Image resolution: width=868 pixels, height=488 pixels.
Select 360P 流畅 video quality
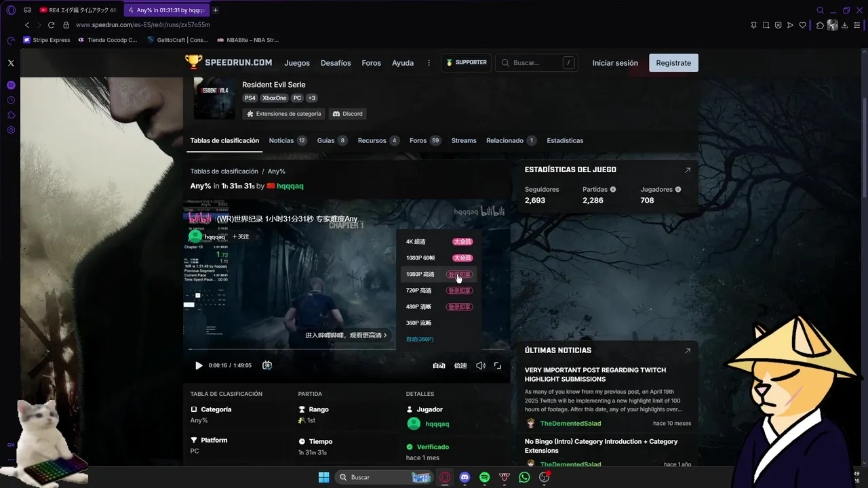439,323
